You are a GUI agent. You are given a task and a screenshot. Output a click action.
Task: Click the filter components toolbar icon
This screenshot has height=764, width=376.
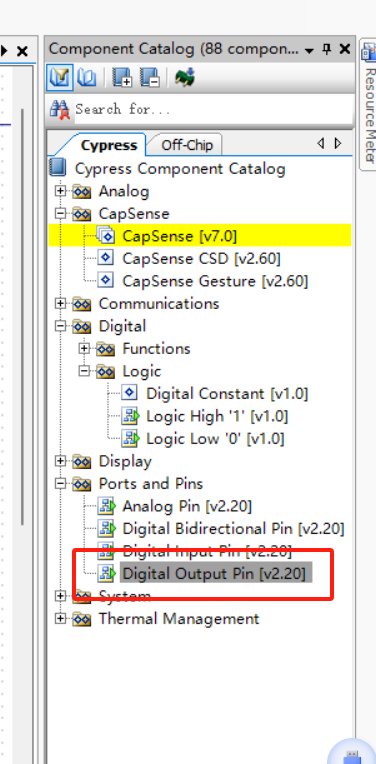tap(60, 77)
